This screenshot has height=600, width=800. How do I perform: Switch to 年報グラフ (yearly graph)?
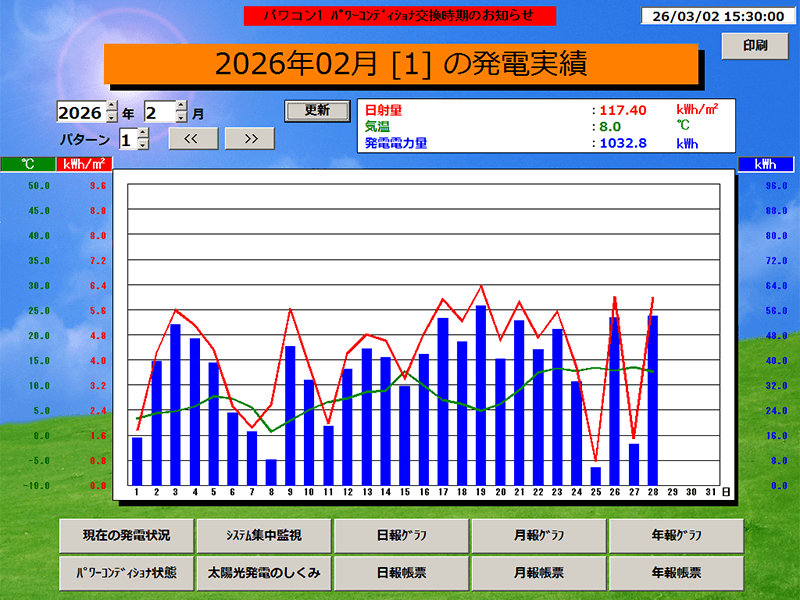(675, 536)
